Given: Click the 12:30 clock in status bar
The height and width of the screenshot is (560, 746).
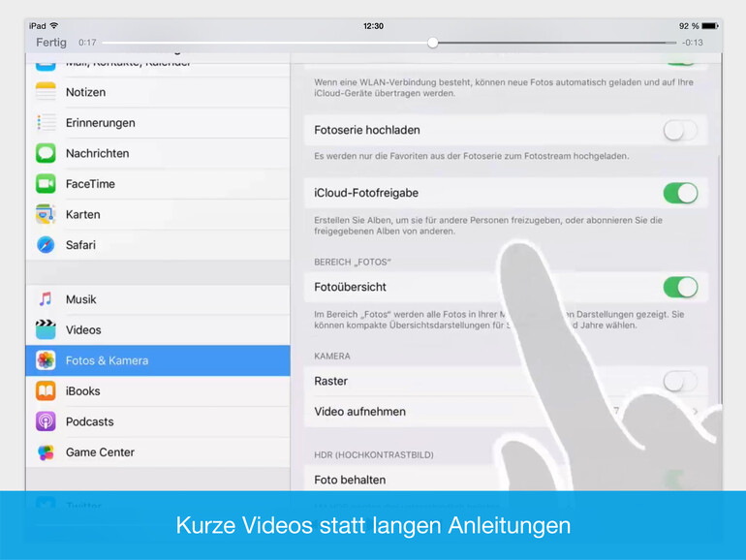Looking at the screenshot, I should (373, 26).
